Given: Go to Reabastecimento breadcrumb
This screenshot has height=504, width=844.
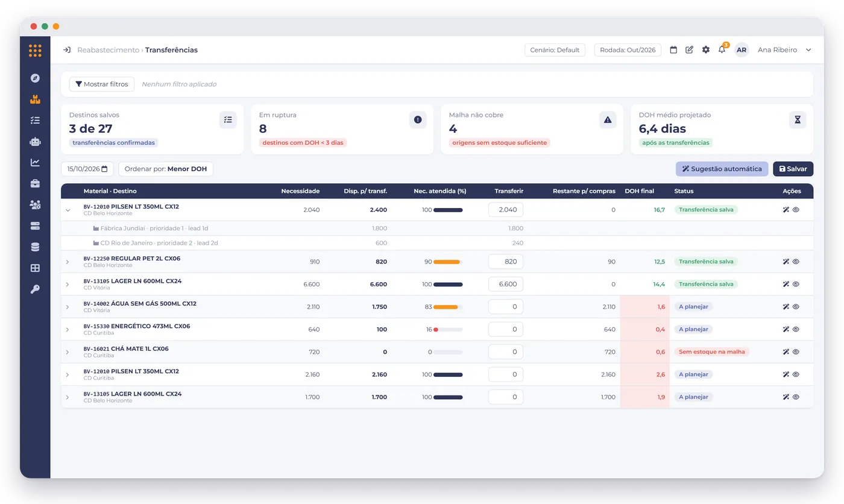Looking at the screenshot, I should [108, 50].
